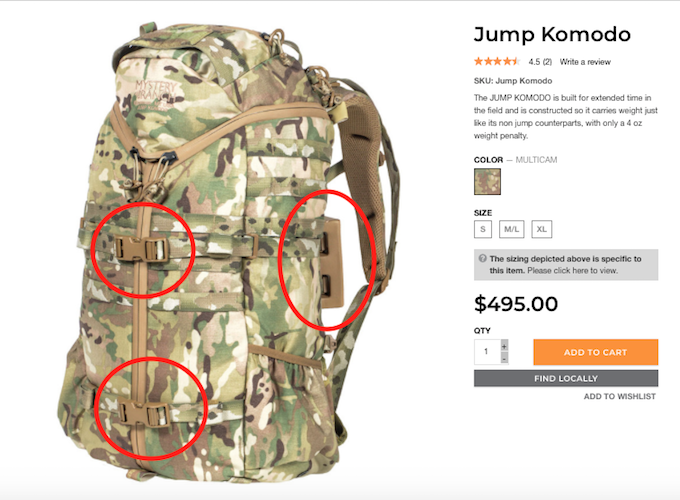The width and height of the screenshot is (680, 500).
Task: Click the orange star rating icons
Action: (x=497, y=62)
